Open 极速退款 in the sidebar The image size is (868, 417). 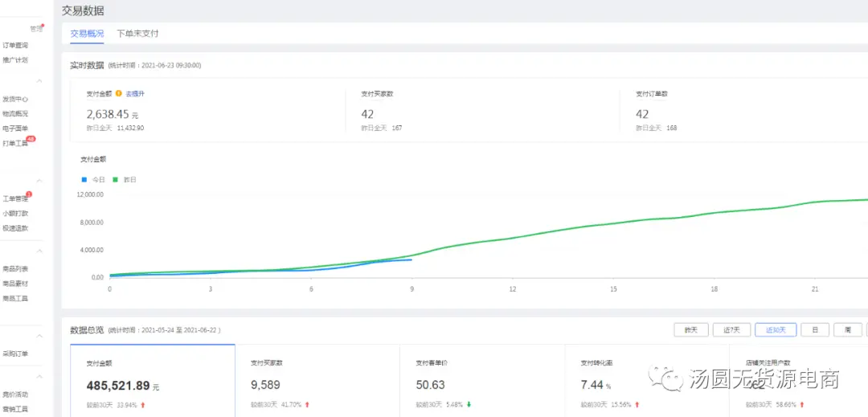[15, 228]
